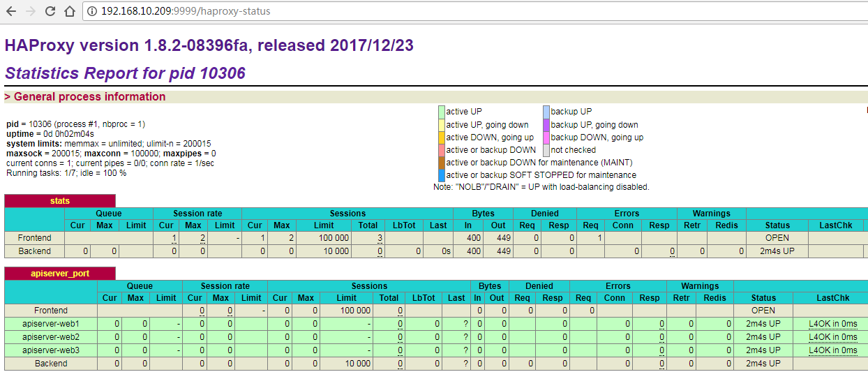Screen dimensions: 868x372
Task: Click the site info icon in address bar
Action: tap(92, 11)
